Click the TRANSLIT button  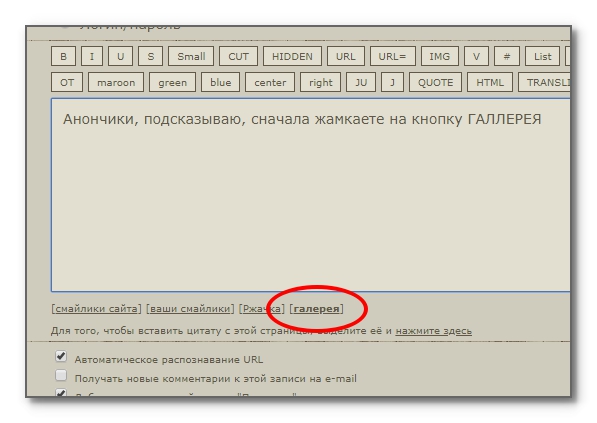pos(544,82)
